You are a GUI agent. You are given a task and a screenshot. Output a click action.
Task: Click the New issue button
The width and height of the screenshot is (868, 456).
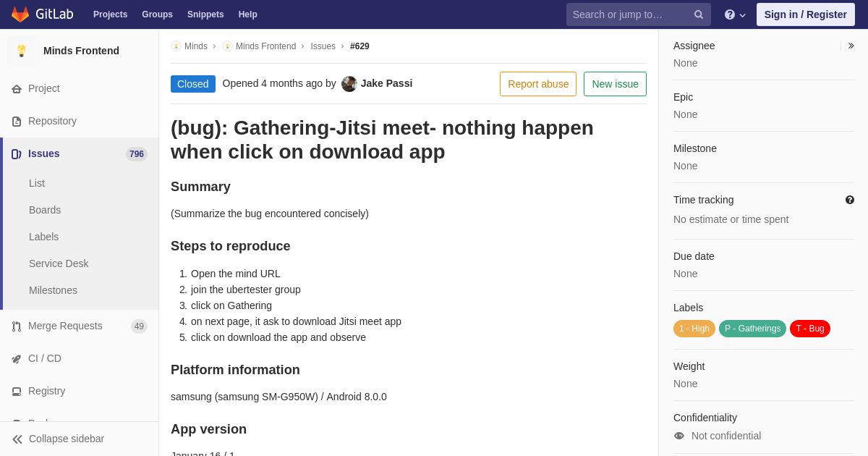coord(615,84)
